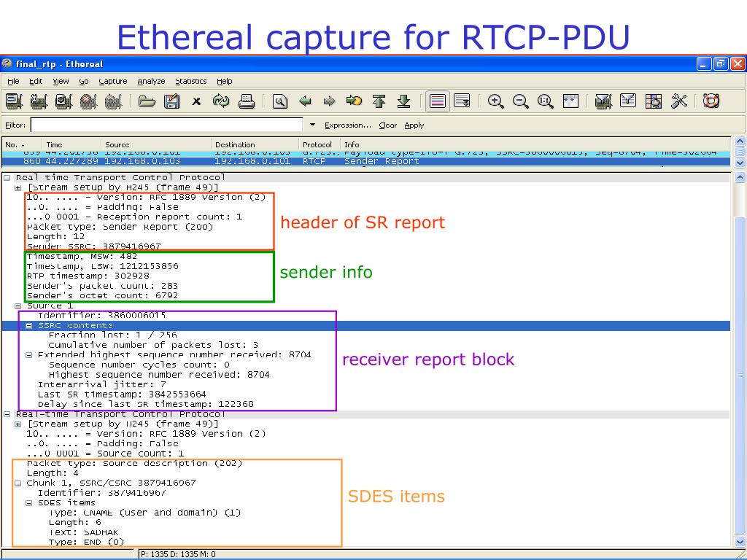Collapse Chunk 1, SSRC/CSRC node
Screen dimensions: 747x560
click(18, 483)
